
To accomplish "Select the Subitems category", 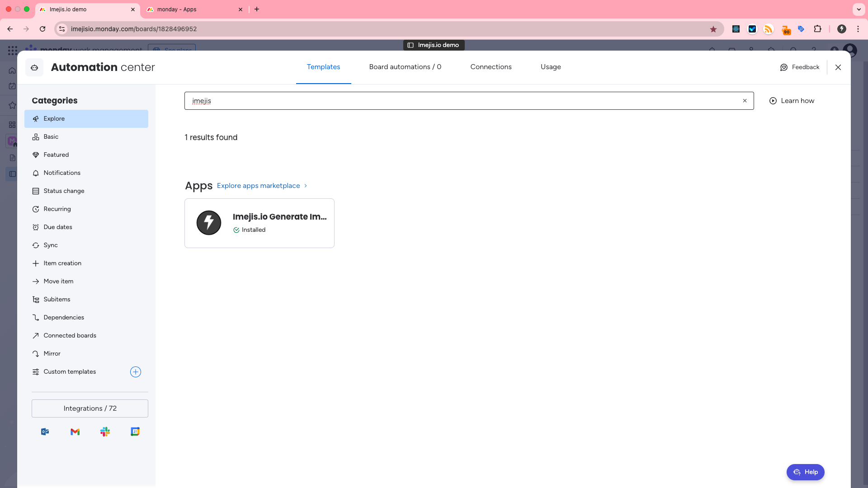I will click(x=86, y=300).
